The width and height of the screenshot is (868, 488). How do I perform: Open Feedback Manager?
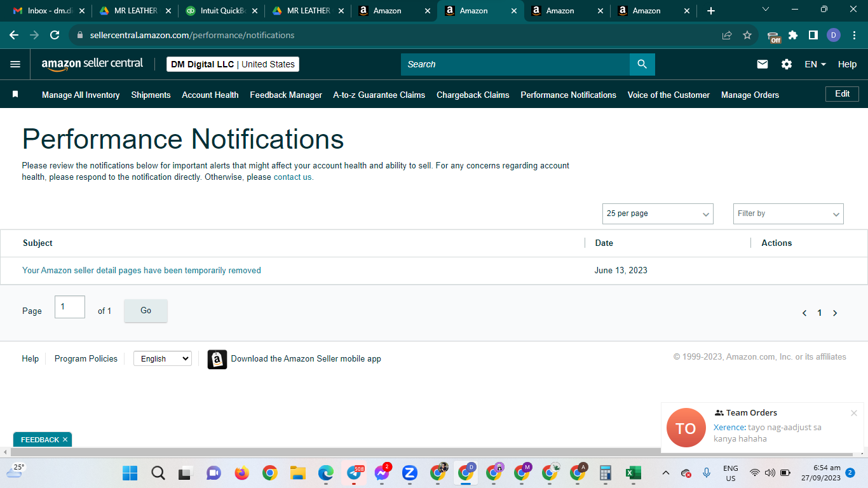pyautogui.click(x=286, y=95)
